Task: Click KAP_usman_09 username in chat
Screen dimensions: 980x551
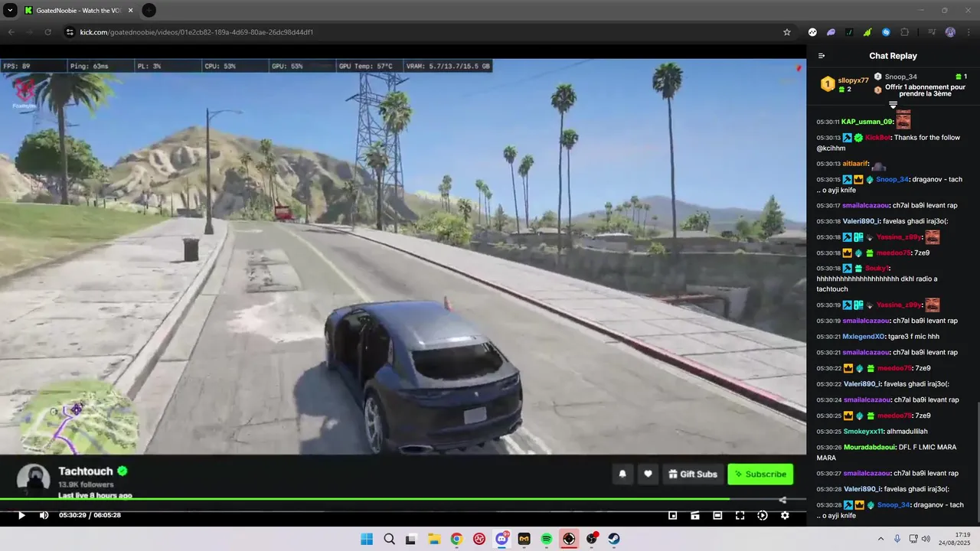Action: click(867, 122)
